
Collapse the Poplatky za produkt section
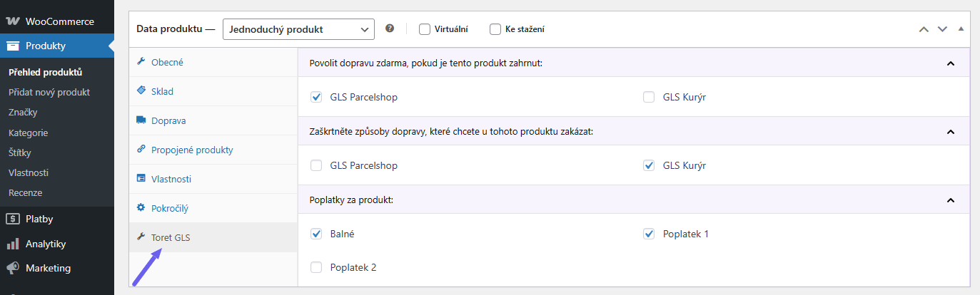[x=950, y=200]
